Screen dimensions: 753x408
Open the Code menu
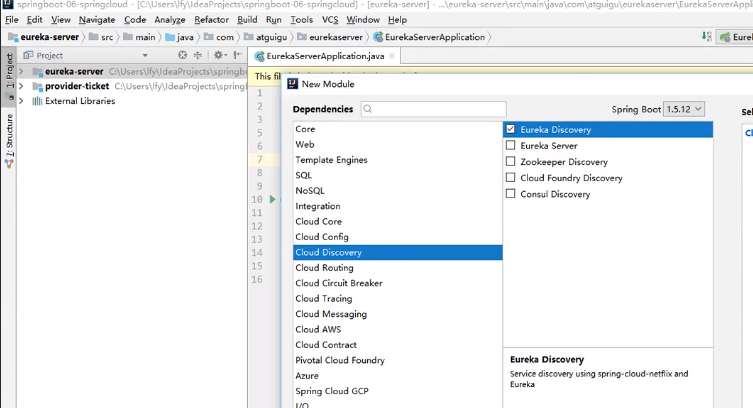point(135,20)
